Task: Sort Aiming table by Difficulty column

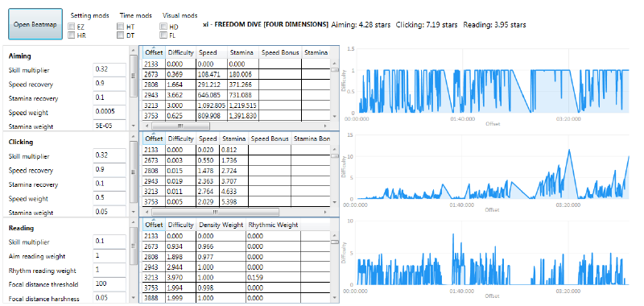Action: pyautogui.click(x=181, y=52)
